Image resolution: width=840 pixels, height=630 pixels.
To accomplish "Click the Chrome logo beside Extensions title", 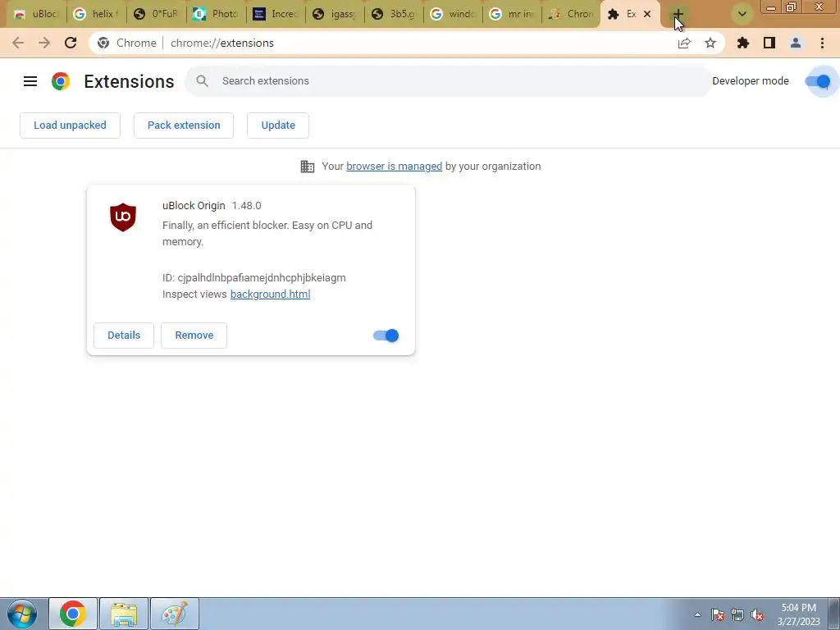I will pos(61,81).
